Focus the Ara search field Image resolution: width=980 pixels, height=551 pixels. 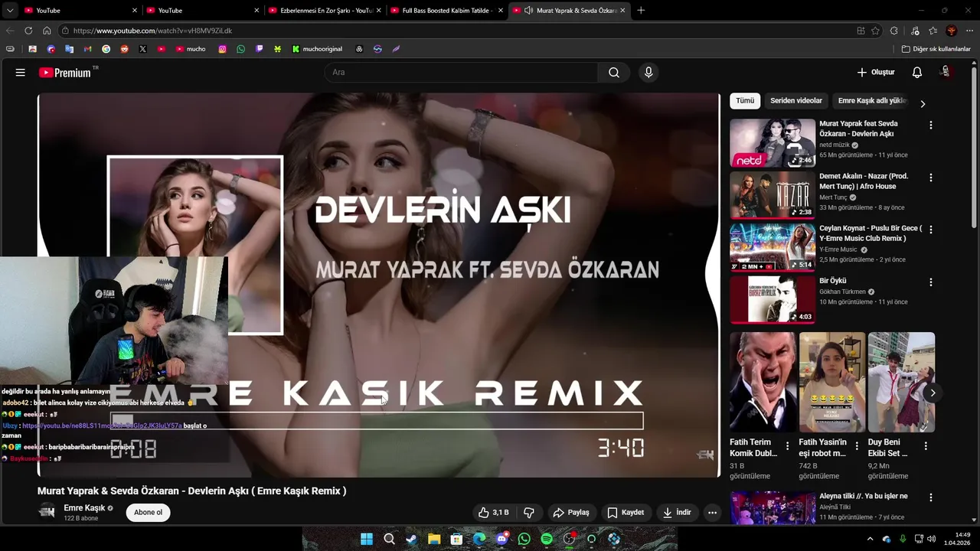[x=462, y=73]
